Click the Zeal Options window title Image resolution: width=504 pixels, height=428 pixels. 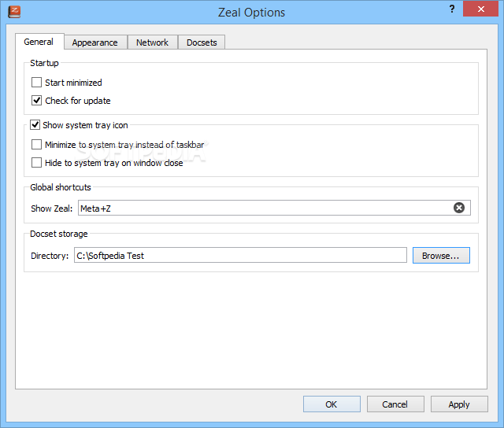click(x=252, y=13)
